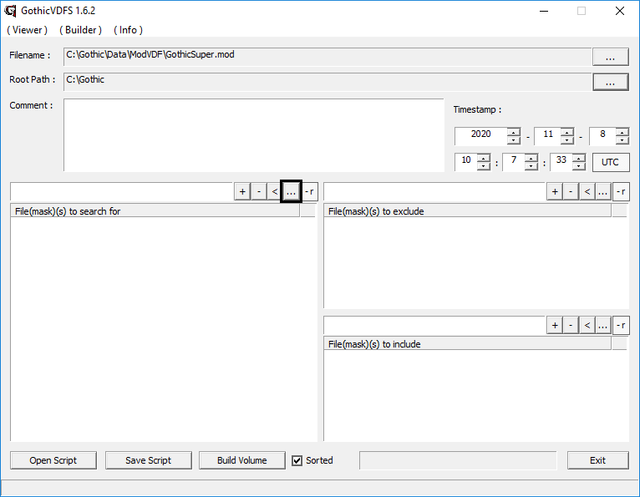Click the Save Script button
Viewport: 640px width, 497px height.
click(x=148, y=460)
